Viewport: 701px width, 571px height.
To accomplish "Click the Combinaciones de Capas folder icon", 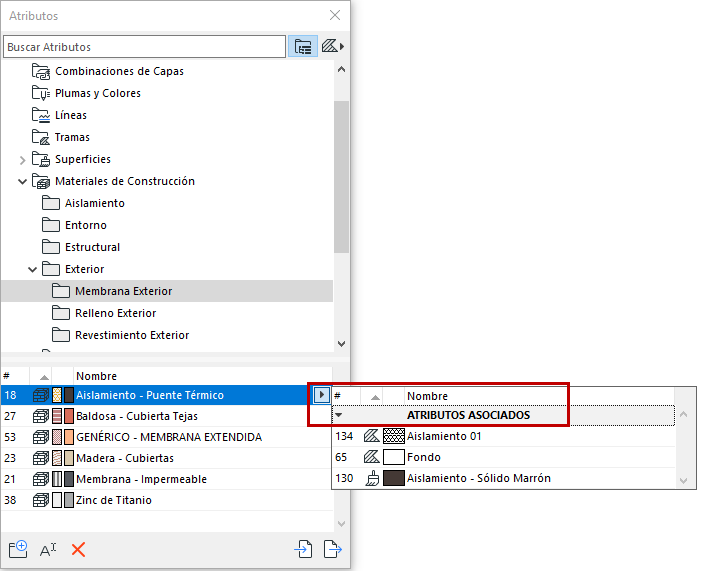I will coord(41,71).
